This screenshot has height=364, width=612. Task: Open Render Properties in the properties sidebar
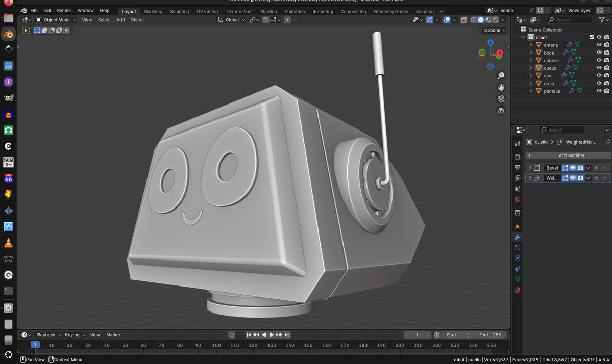point(517,156)
